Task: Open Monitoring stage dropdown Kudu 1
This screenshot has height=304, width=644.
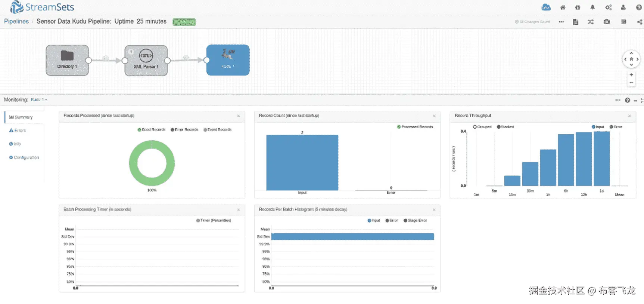Action: click(39, 99)
